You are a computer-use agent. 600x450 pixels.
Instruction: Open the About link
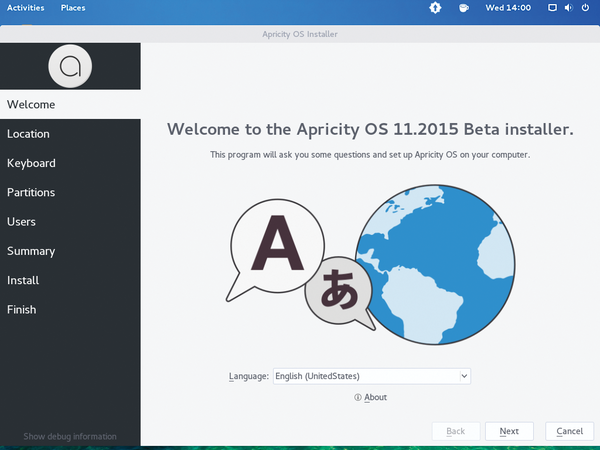click(x=375, y=397)
